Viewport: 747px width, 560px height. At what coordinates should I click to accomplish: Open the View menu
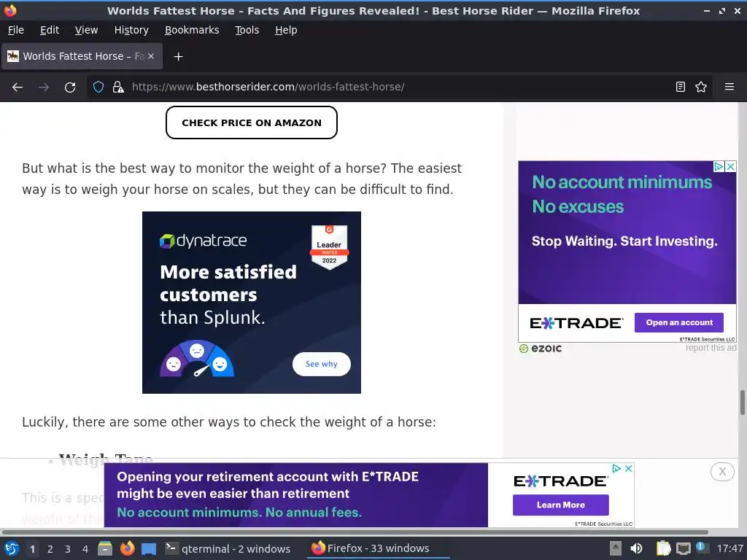86,30
